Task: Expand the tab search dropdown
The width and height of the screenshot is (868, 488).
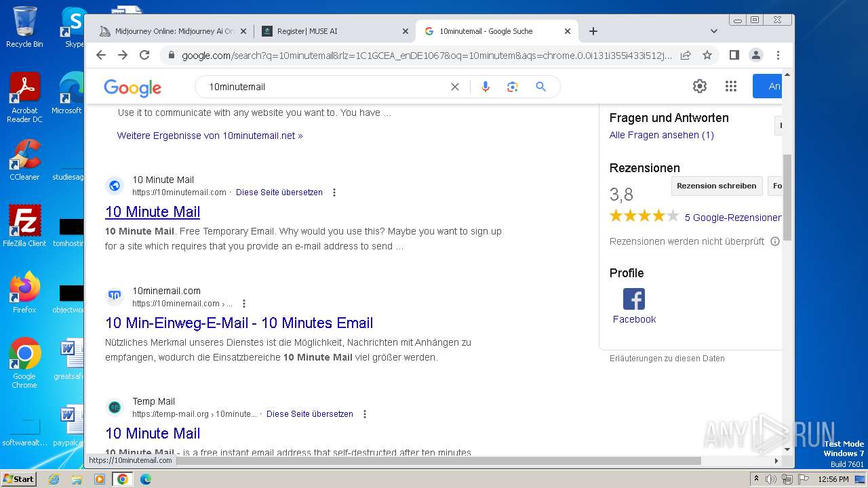Action: (x=713, y=31)
